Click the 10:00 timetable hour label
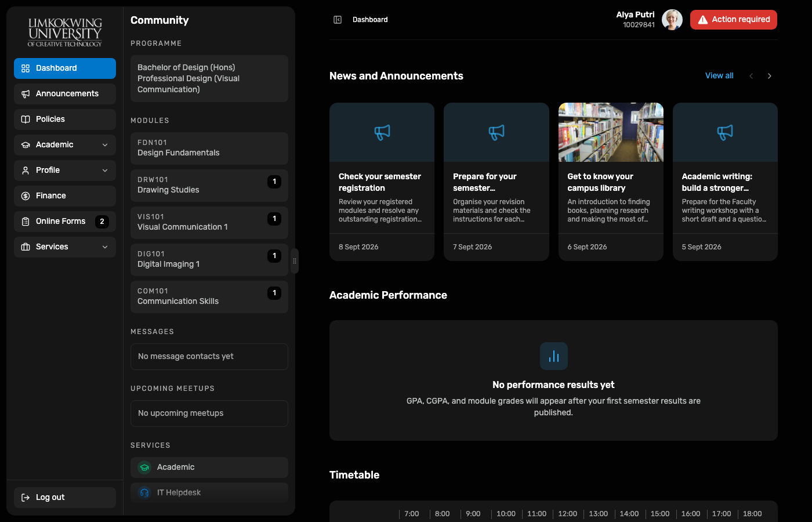812x522 pixels. click(506, 514)
